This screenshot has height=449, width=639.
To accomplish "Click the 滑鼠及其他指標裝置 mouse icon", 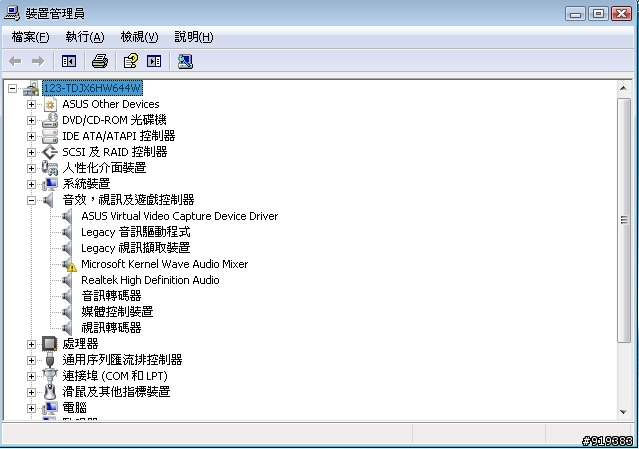I will point(50,392).
